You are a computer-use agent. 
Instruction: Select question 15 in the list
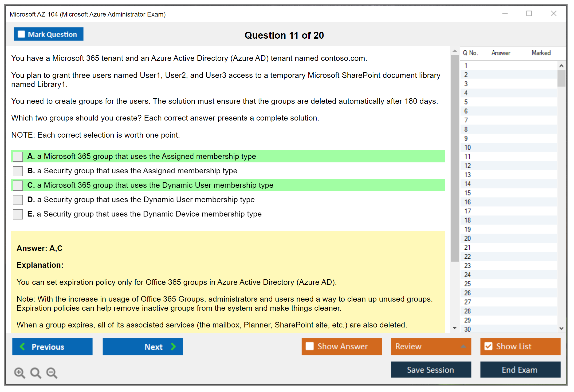[467, 193]
